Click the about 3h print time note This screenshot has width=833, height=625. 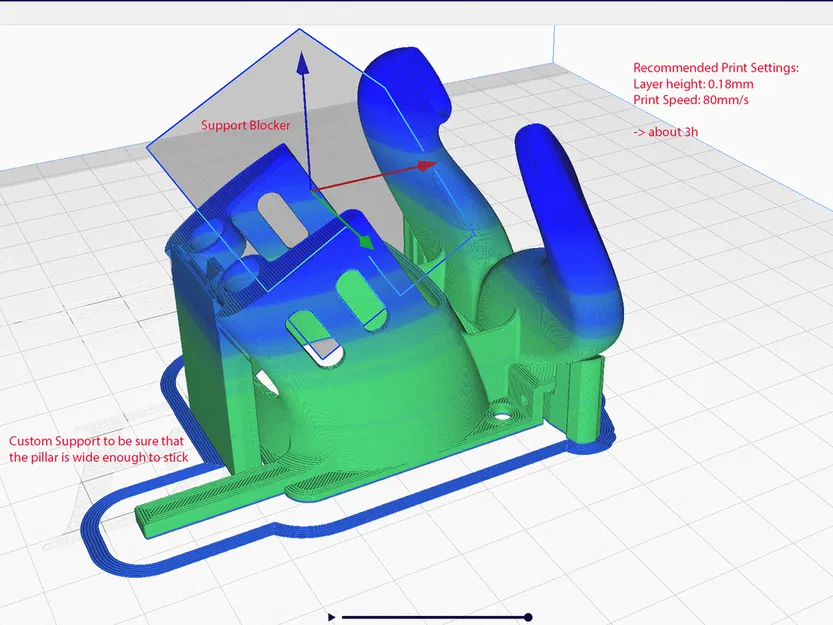click(665, 130)
